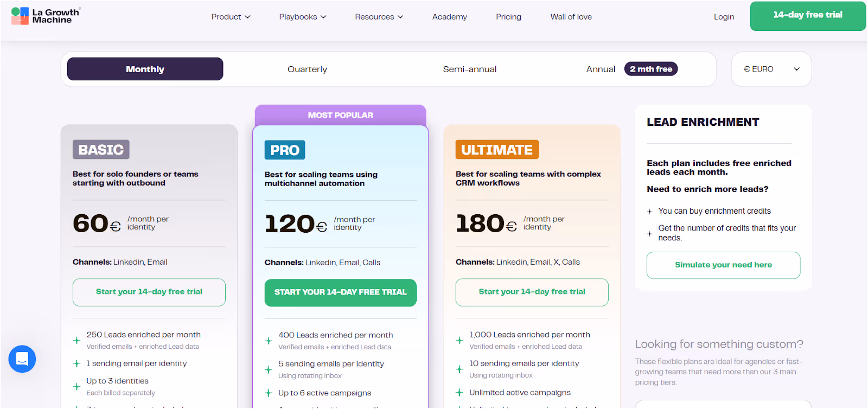The width and height of the screenshot is (868, 409).
Task: Start the Pro plan free trial
Action: pos(341,292)
